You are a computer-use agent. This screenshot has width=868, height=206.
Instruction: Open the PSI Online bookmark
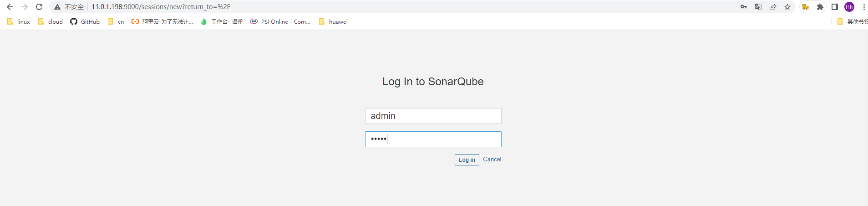point(280,21)
